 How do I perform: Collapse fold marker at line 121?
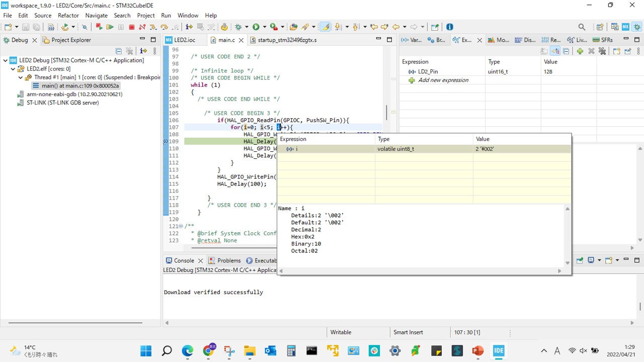point(182,226)
